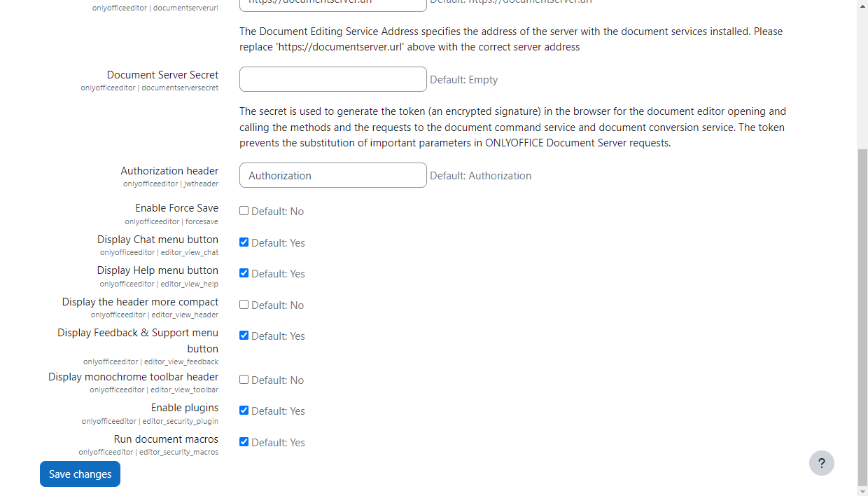Check "Display the header more compact"
This screenshot has width=868, height=496.
(x=244, y=304)
